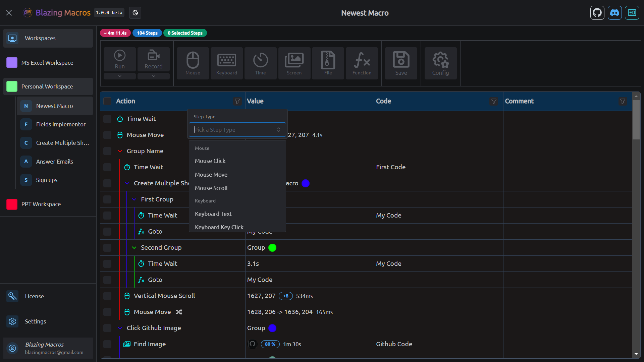The width and height of the screenshot is (644, 362).
Task: Collapse the Group Name chevron
Action: click(x=120, y=151)
